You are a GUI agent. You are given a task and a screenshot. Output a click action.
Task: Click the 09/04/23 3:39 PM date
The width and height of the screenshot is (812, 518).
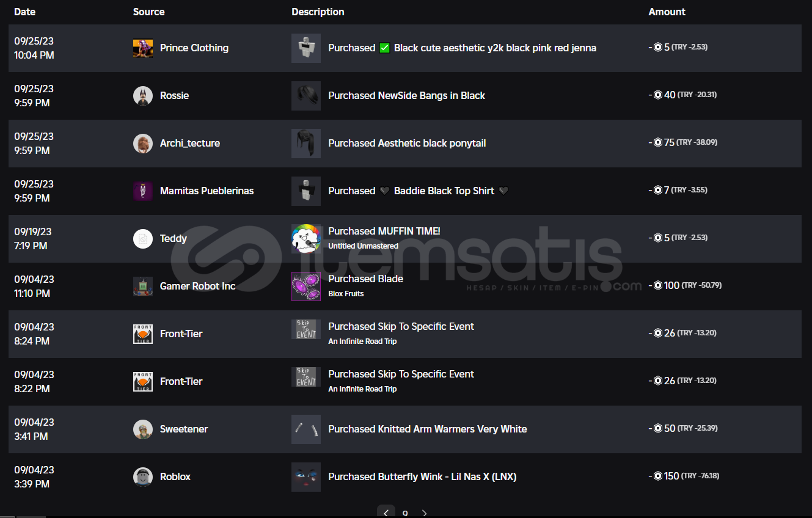click(x=34, y=477)
